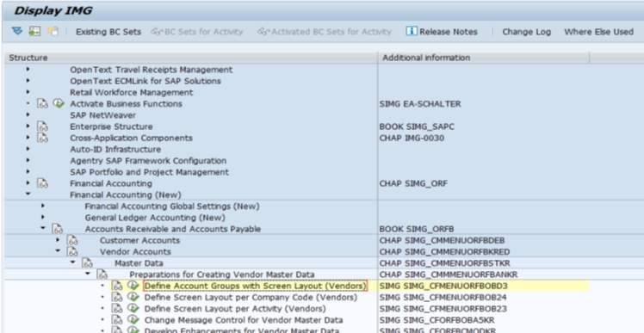This screenshot has width=644, height=333.
Task: Click the Release Notes info icon
Action: 412,31
